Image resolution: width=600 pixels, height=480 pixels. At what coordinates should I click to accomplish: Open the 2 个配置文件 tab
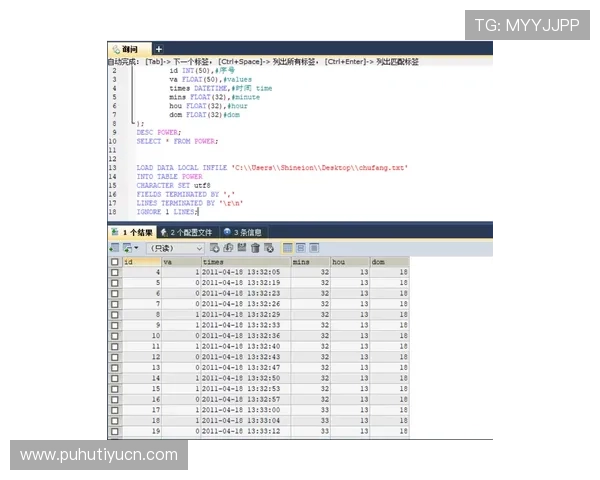point(186,232)
